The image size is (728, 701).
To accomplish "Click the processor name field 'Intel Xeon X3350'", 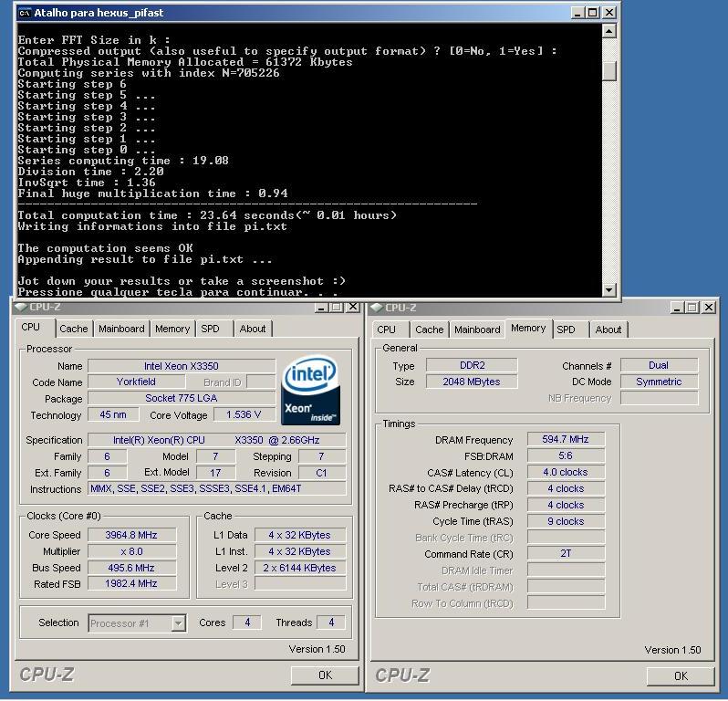I will pos(181,366).
